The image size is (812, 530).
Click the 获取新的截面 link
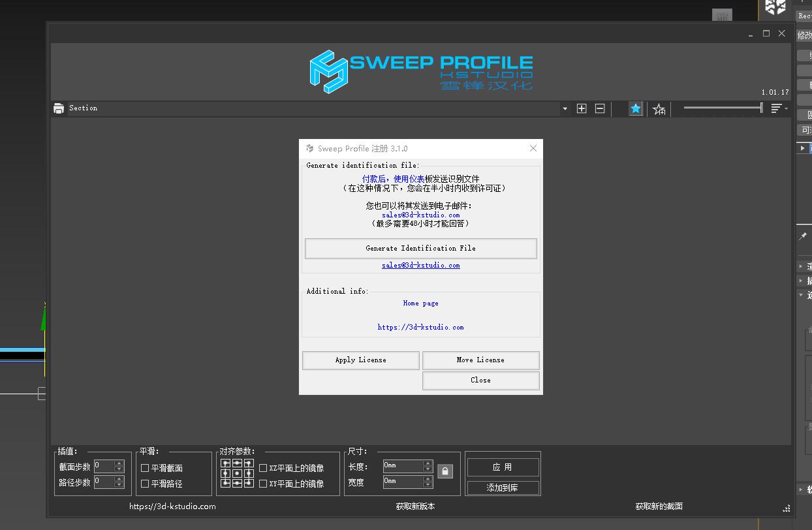(x=659, y=507)
